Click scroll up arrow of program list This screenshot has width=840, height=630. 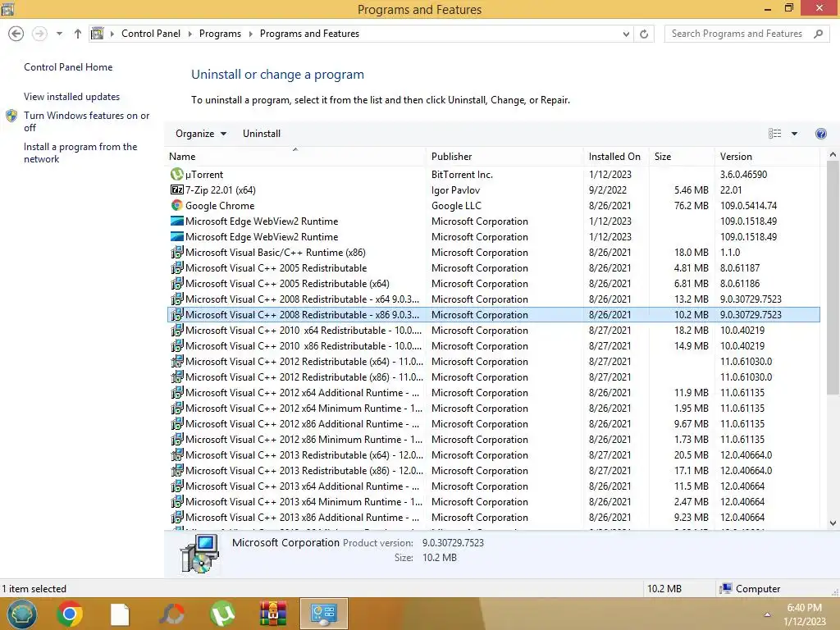click(x=833, y=154)
